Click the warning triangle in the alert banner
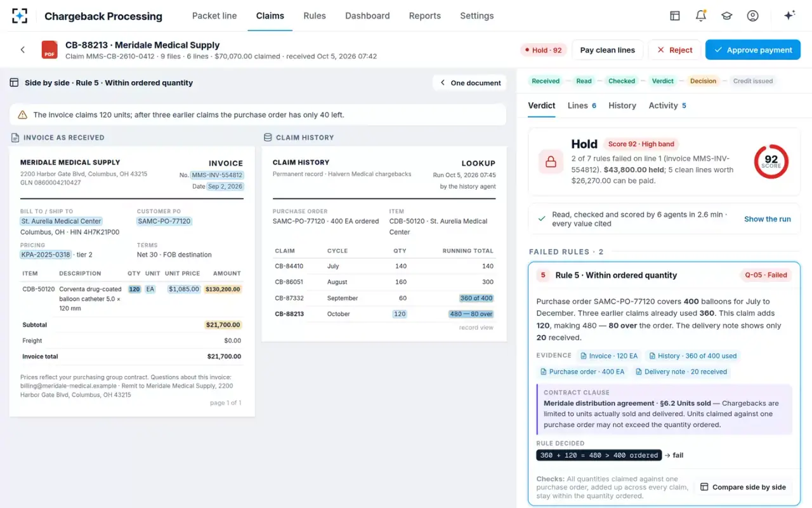812x508 pixels. coord(23,115)
